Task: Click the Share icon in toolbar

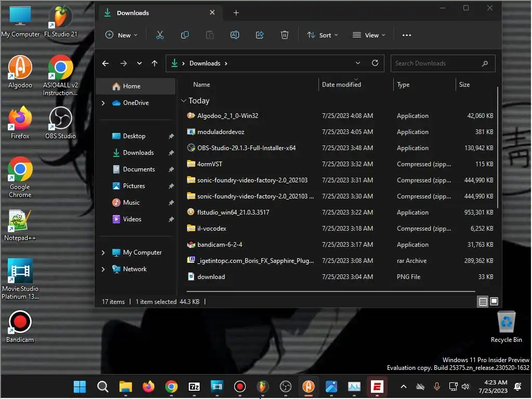Action: 260,35
